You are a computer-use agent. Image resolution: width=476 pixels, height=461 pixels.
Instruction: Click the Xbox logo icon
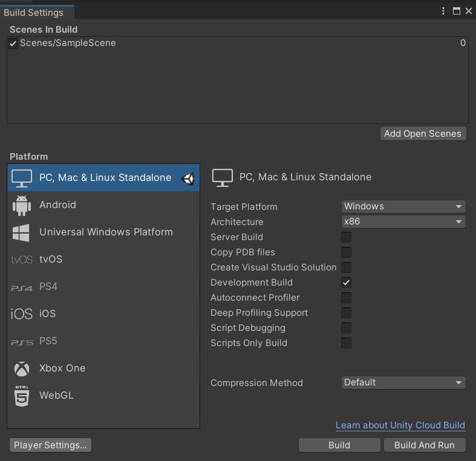(22, 368)
